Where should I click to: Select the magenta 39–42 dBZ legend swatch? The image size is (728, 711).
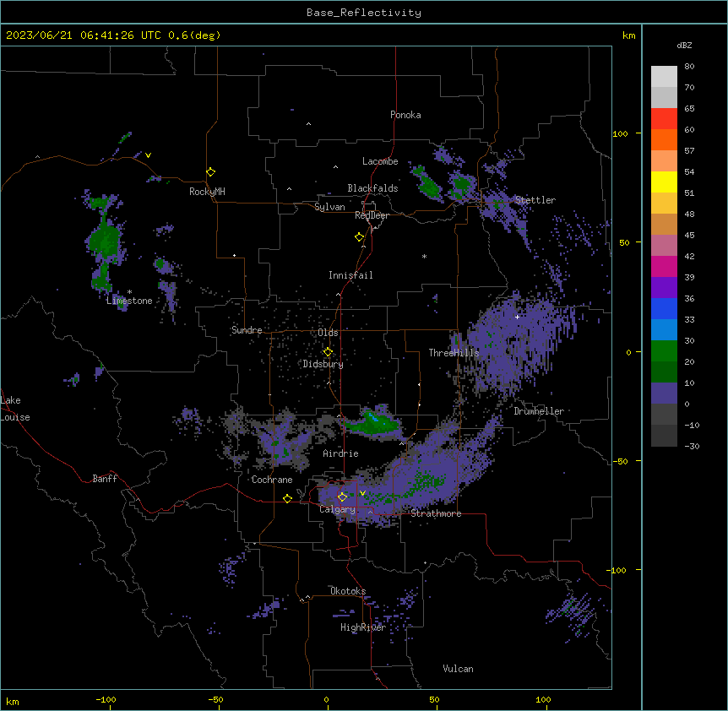point(664,266)
